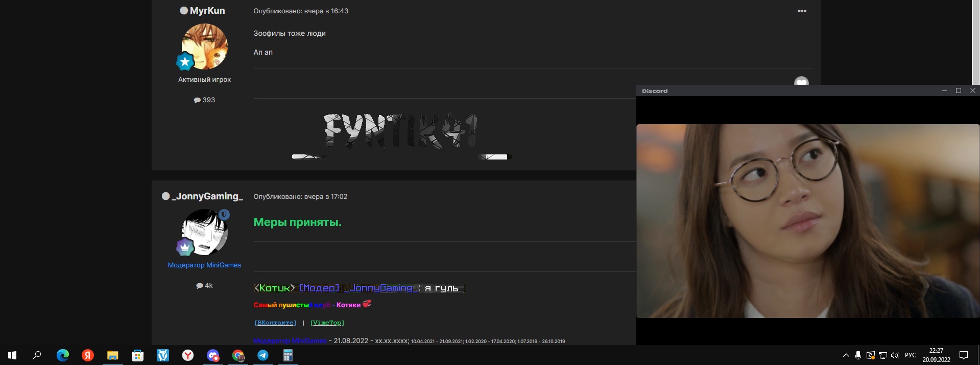Open the _JonnyGaming_ profile link

(x=207, y=196)
